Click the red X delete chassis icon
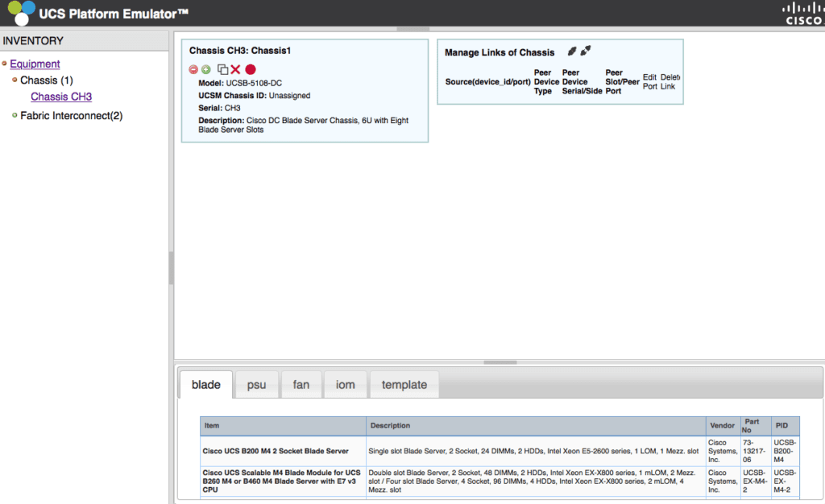The image size is (825, 504). coord(235,69)
